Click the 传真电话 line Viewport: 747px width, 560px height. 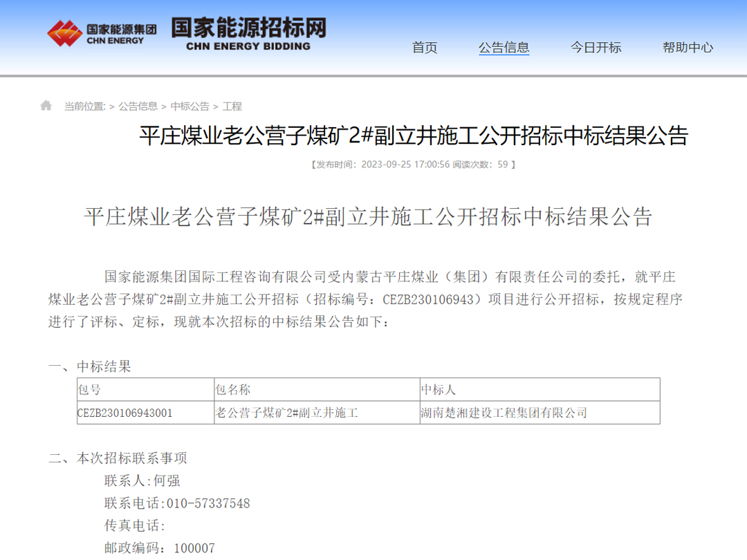[x=135, y=525]
